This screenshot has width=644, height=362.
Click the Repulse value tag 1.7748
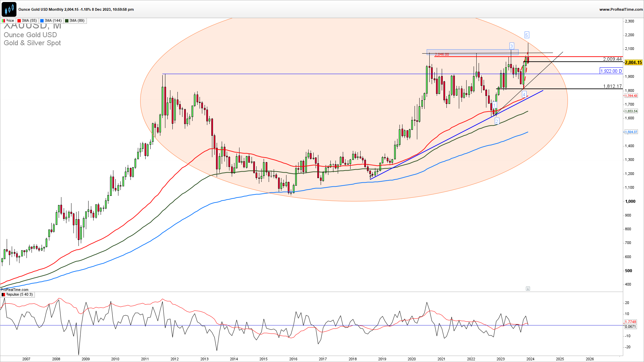pyautogui.click(x=631, y=322)
